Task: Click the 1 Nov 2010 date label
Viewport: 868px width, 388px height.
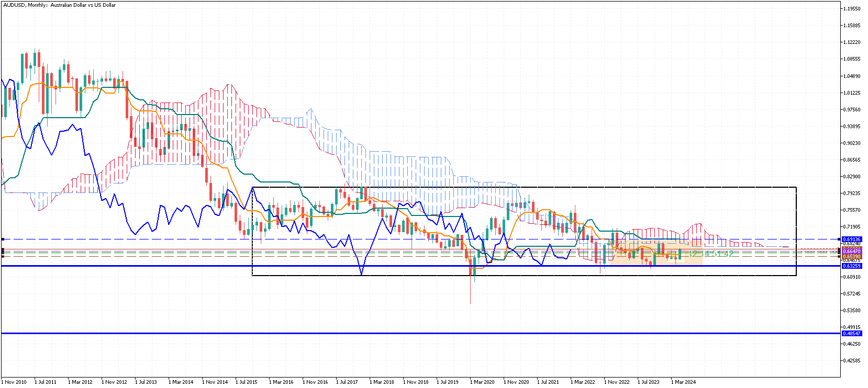Action: (14, 382)
